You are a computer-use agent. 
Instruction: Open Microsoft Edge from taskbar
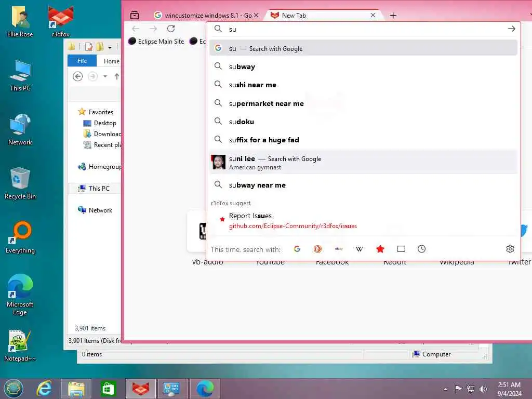(205, 389)
